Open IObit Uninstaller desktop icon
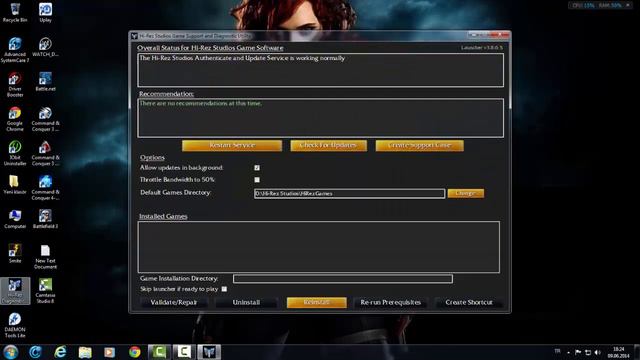Image resolution: width=640 pixels, height=360 pixels. coord(15,153)
